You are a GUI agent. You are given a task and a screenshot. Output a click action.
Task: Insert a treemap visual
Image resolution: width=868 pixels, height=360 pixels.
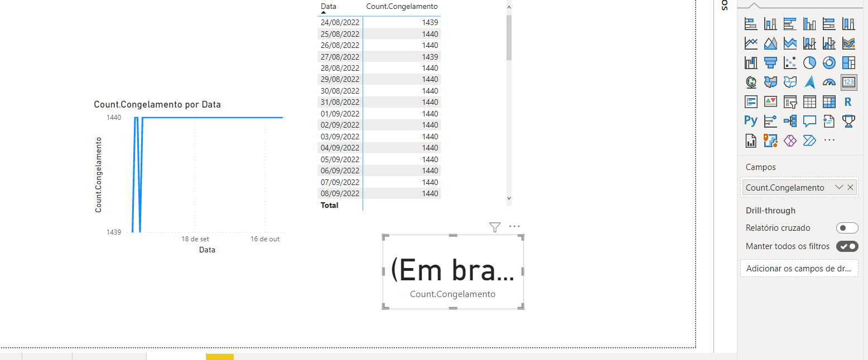pyautogui.click(x=848, y=63)
